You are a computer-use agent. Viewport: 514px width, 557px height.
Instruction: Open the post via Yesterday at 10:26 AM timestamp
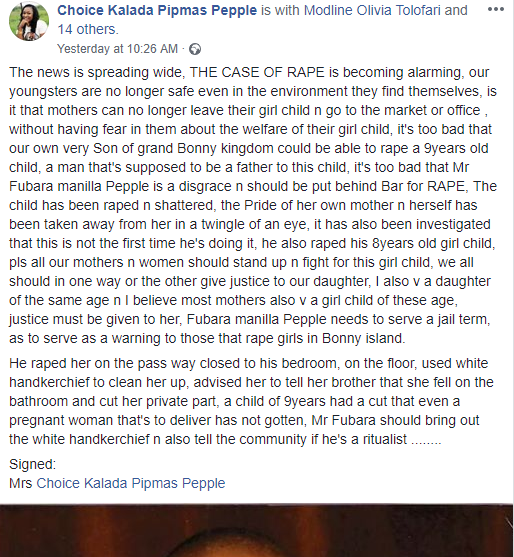(x=117, y=49)
